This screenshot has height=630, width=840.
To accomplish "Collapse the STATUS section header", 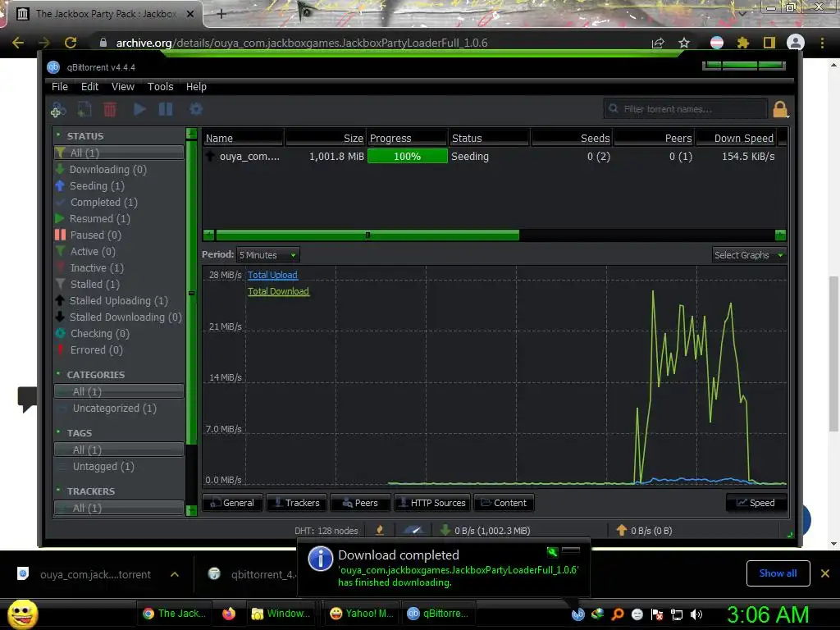I will 85,136.
